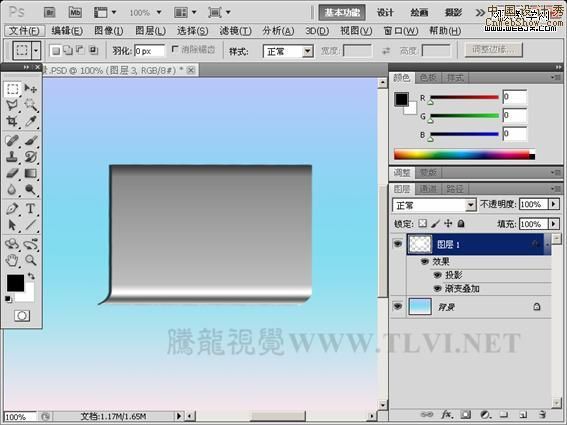Open the 滤镜(T) menu
The height and width of the screenshot is (425, 567).
[235, 31]
